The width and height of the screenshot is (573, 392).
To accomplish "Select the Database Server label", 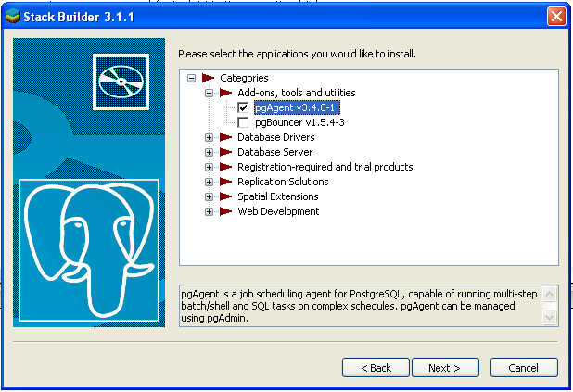I will 275,152.
